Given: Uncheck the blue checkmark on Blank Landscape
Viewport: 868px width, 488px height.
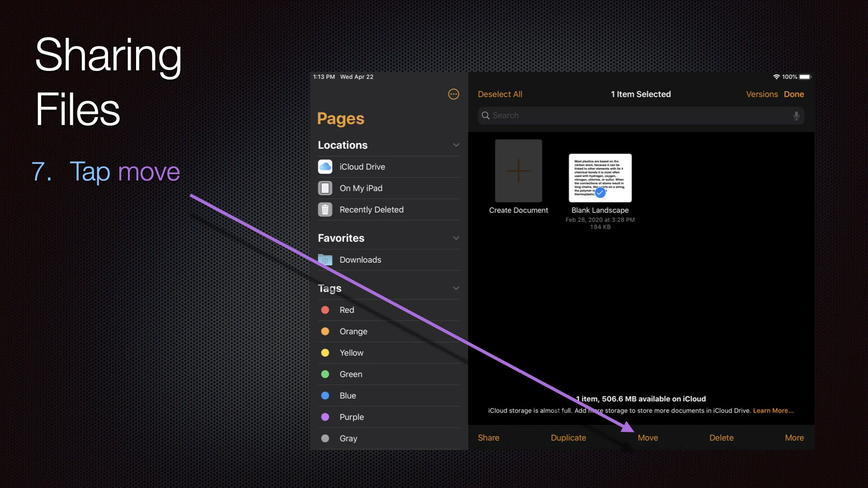Looking at the screenshot, I should [x=600, y=192].
